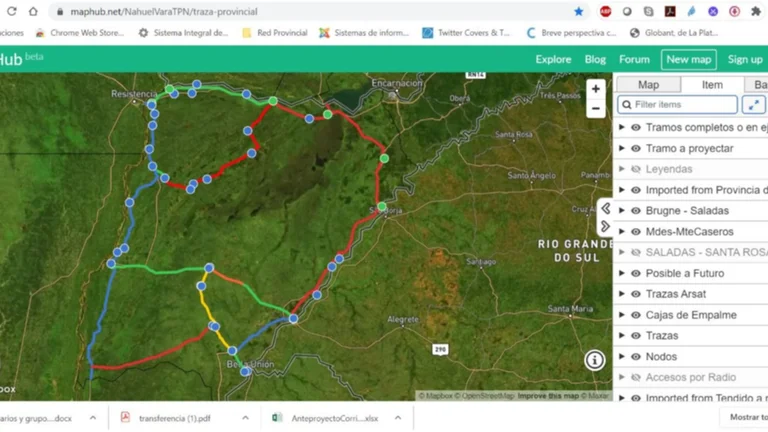Screen dimensions: 768x432
Task: Expand the Brugne - Saladas group
Action: pos(622,211)
